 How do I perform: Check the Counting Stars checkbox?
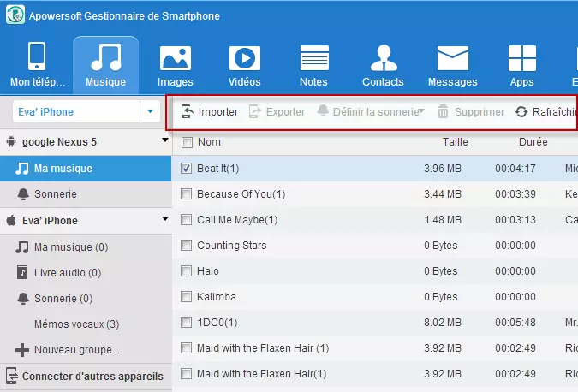(186, 246)
